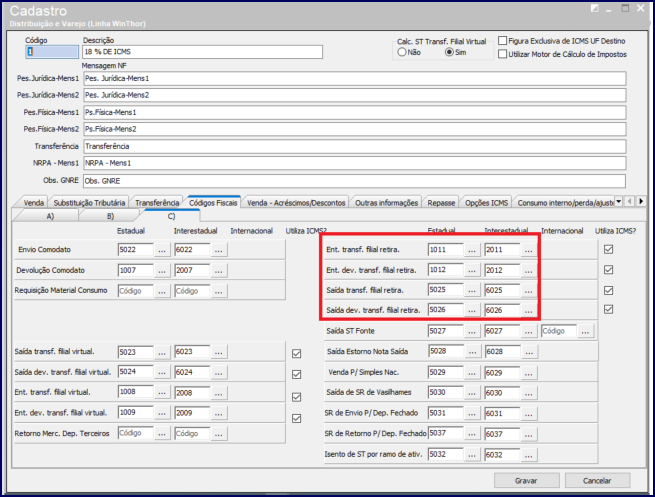Open lookup for Ent. dev. transf. filial retira Estadual
The width and height of the screenshot is (655, 497).
[472, 270]
